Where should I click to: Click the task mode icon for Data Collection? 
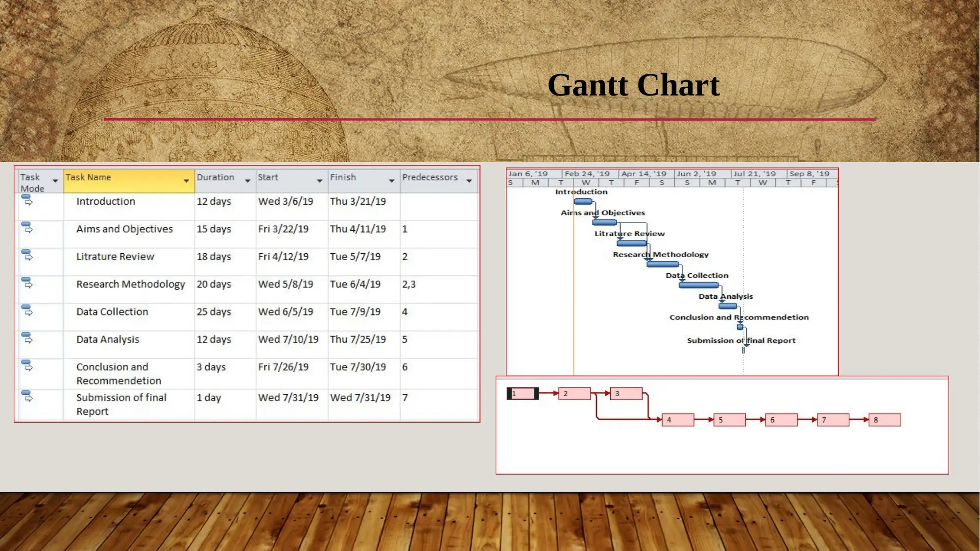click(27, 310)
